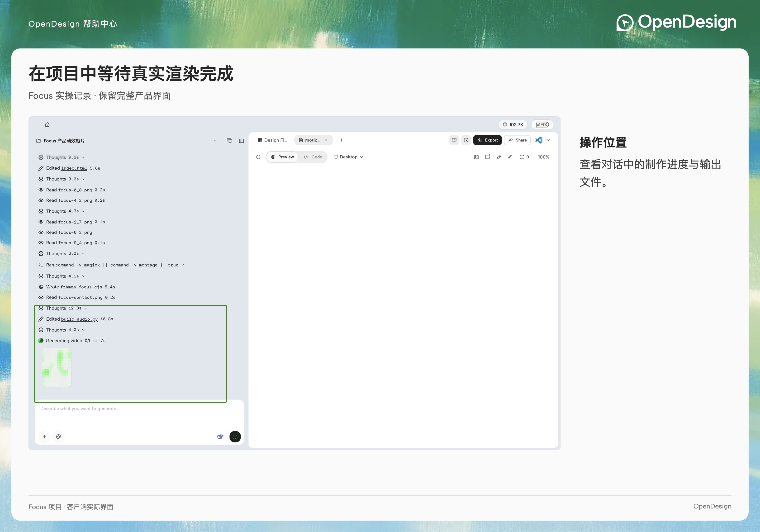This screenshot has width=760, height=532.
Task: Open project in VS Code
Action: pyautogui.click(x=539, y=140)
